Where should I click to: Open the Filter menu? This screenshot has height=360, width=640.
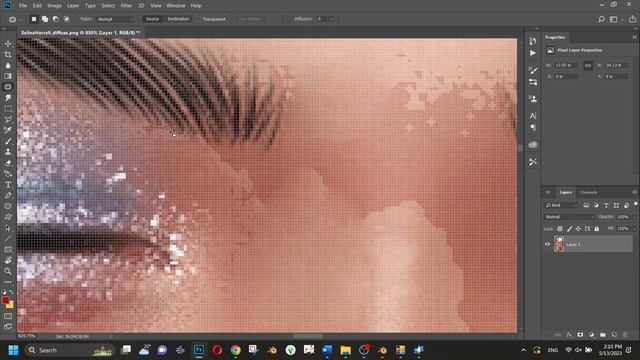coord(126,6)
